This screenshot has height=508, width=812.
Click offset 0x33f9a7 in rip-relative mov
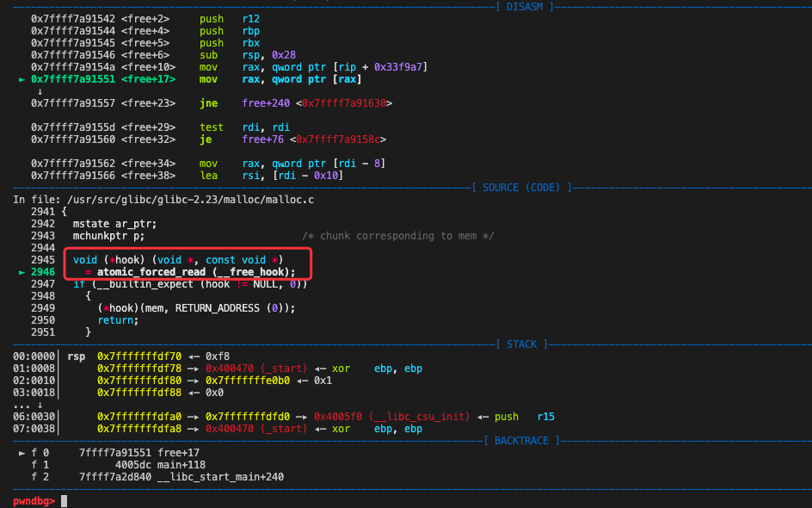pyautogui.click(x=398, y=67)
